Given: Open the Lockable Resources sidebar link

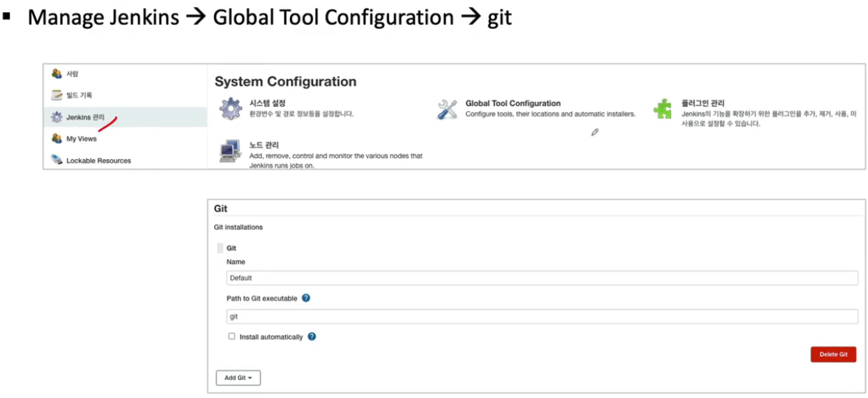Looking at the screenshot, I should tap(99, 160).
